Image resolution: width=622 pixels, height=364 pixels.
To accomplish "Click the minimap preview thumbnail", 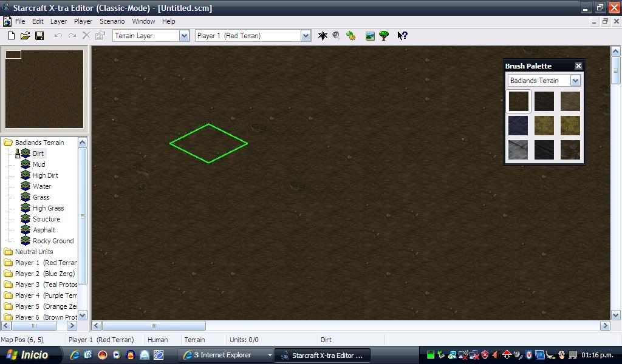I will click(x=44, y=89).
